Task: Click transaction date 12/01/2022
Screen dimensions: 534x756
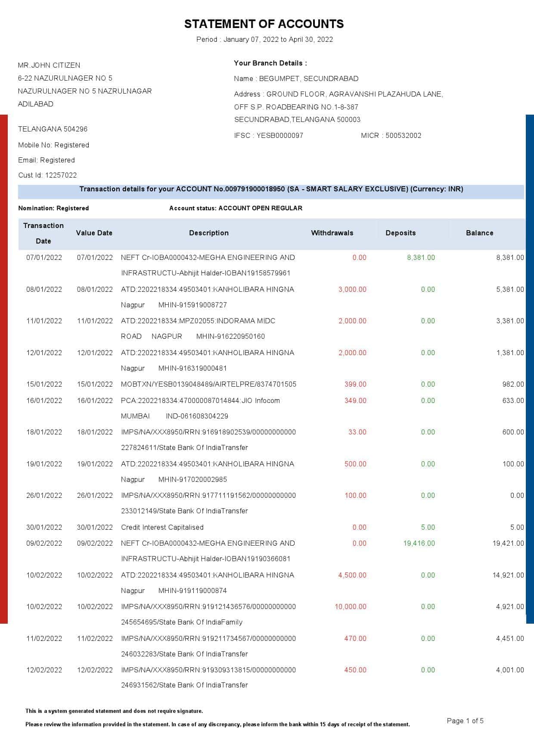Action: coord(44,353)
